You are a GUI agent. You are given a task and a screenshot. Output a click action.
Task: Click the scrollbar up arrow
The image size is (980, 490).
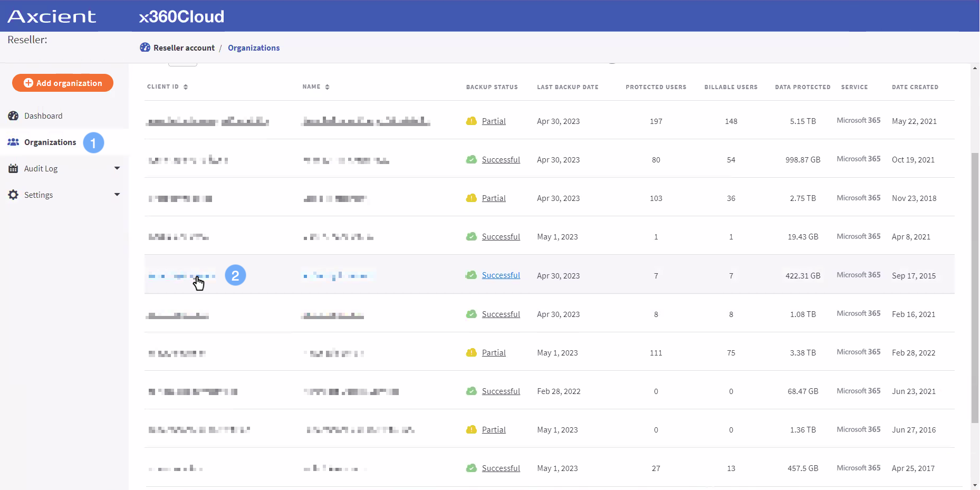pyautogui.click(x=975, y=68)
